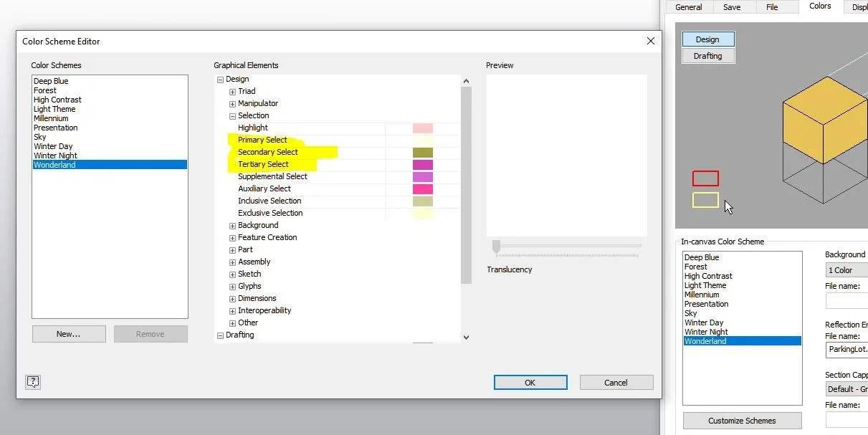The image size is (868, 435).
Task: Expand the Background tree node
Action: pyautogui.click(x=232, y=226)
